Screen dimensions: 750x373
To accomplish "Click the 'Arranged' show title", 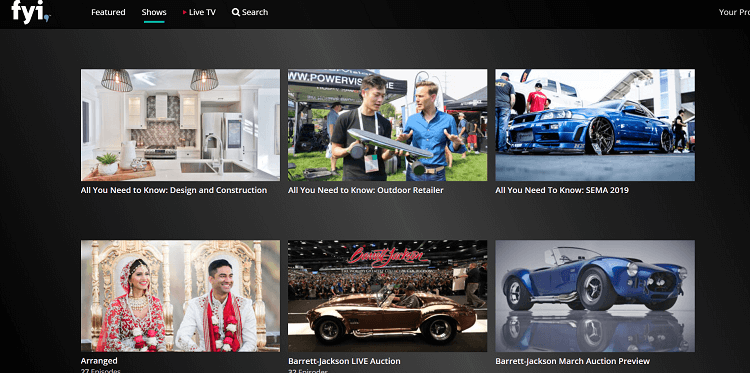I will point(99,361).
